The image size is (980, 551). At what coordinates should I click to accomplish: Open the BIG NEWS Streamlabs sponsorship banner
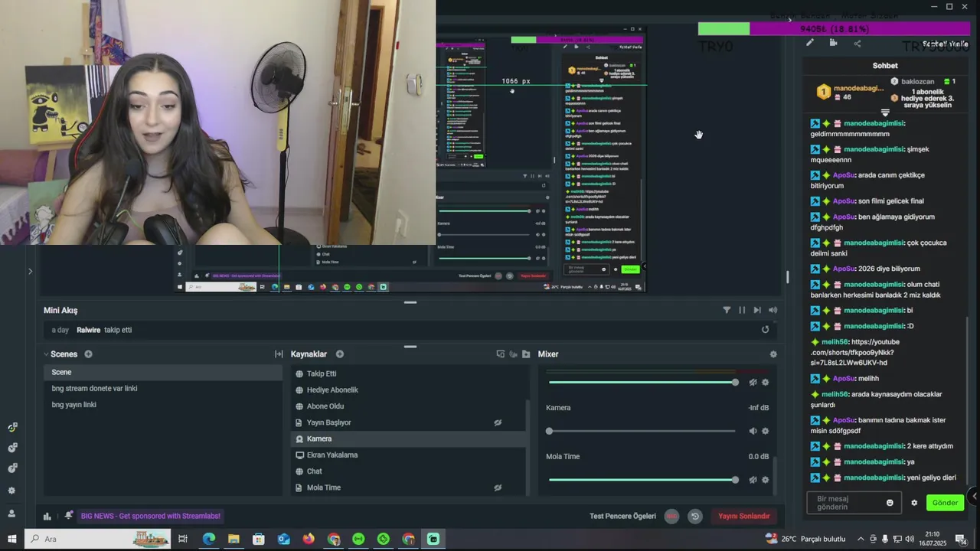pyautogui.click(x=151, y=516)
